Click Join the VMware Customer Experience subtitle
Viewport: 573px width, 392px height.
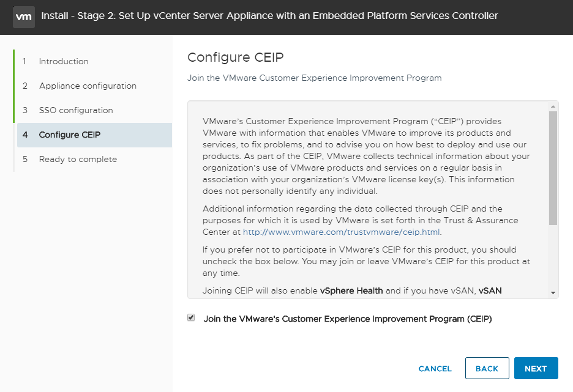tap(314, 78)
